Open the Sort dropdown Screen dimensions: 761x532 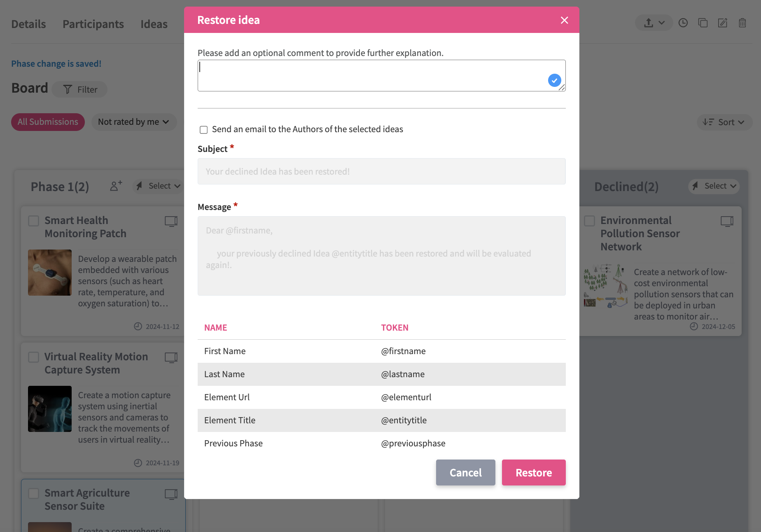pos(724,122)
